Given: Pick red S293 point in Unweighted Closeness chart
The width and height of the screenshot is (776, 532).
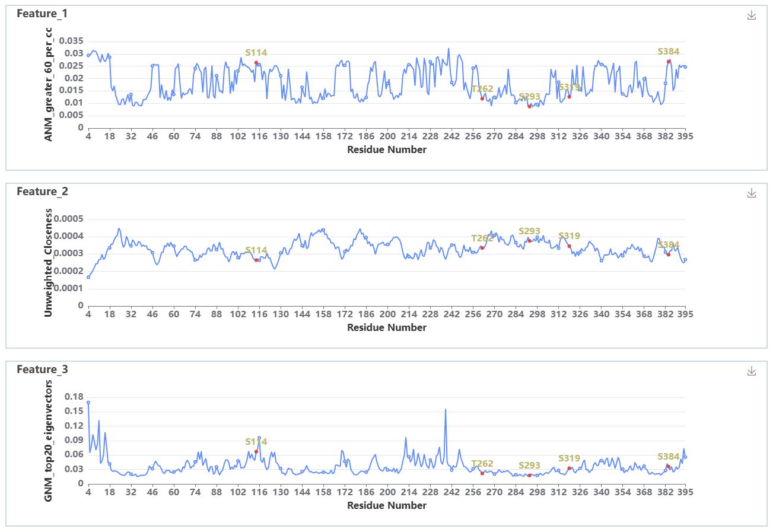Looking at the screenshot, I should coord(529,240).
